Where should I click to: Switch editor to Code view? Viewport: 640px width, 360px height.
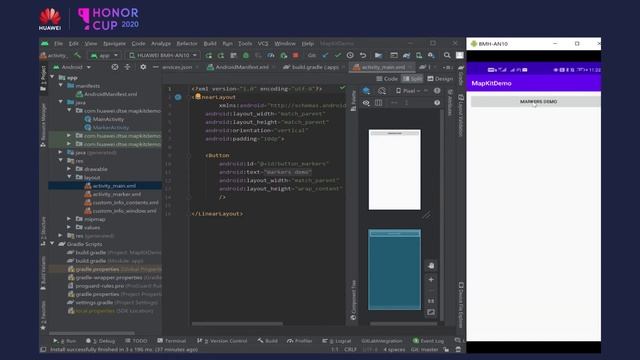[x=387, y=79]
